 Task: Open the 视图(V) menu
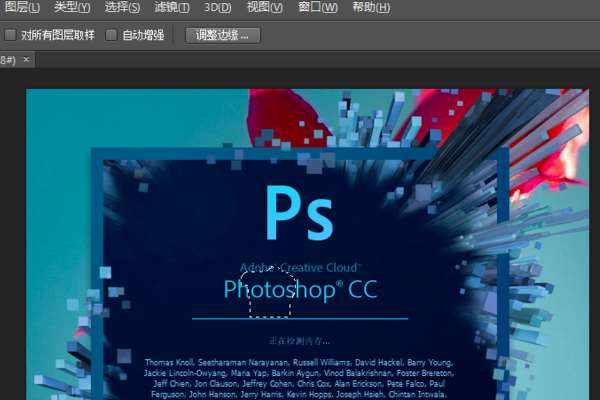pyautogui.click(x=265, y=7)
